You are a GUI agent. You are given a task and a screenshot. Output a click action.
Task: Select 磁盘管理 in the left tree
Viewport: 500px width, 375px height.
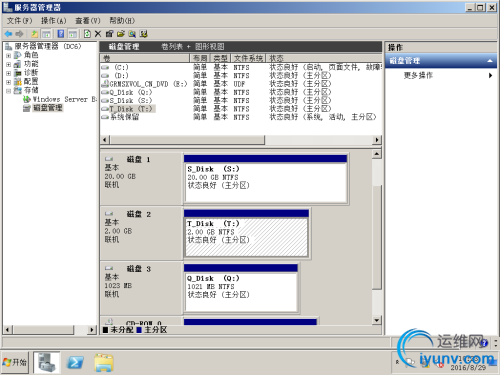point(48,108)
